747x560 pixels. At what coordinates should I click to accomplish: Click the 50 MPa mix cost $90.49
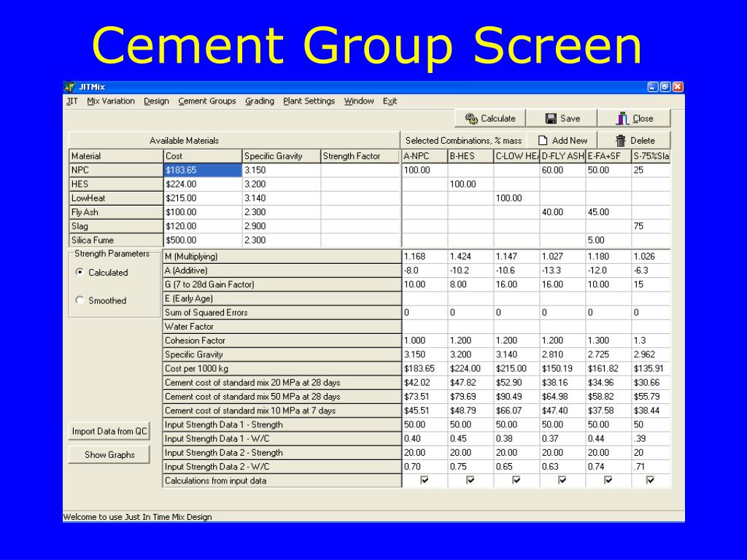(516, 397)
